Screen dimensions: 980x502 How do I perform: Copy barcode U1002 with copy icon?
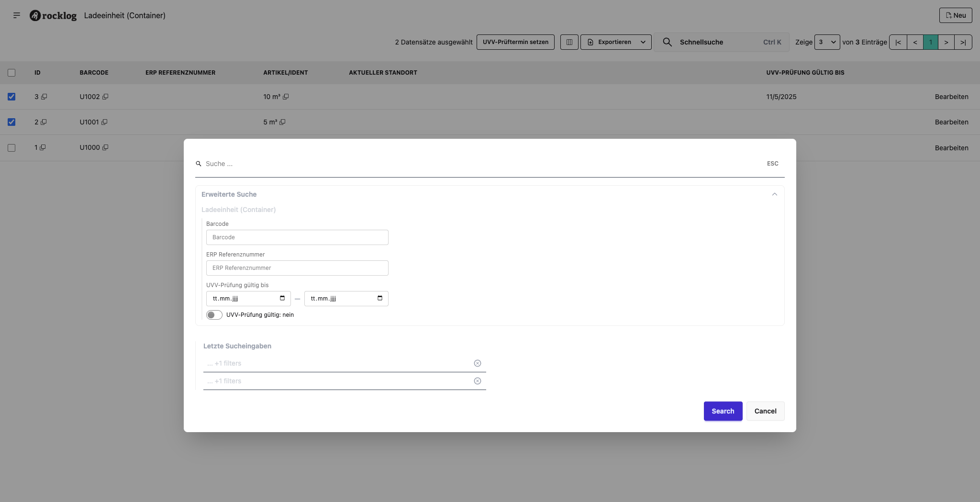105,97
